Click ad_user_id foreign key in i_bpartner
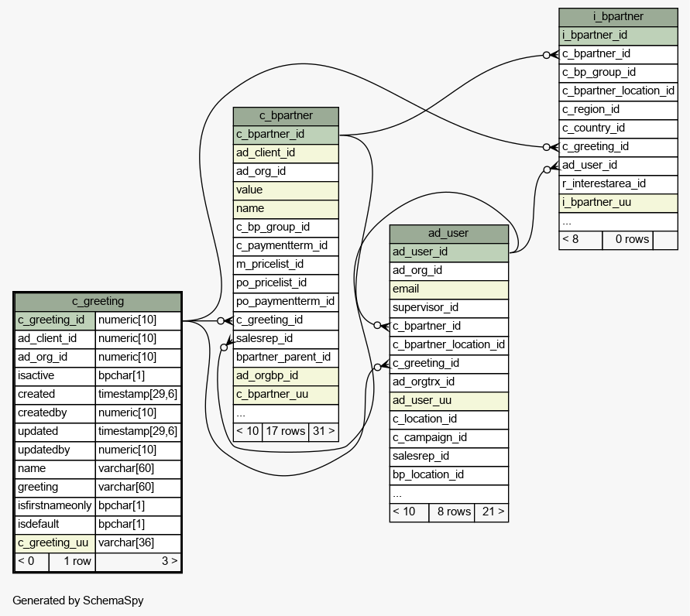Viewport: 690px width, 616px height. point(618,166)
